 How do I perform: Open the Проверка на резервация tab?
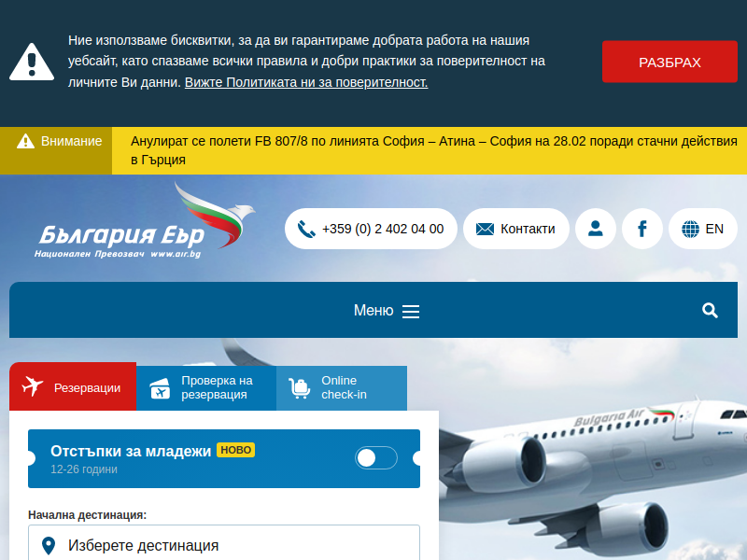(x=206, y=388)
